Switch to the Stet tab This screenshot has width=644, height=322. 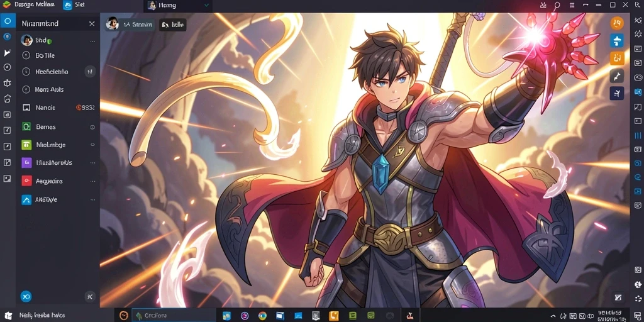(74, 5)
